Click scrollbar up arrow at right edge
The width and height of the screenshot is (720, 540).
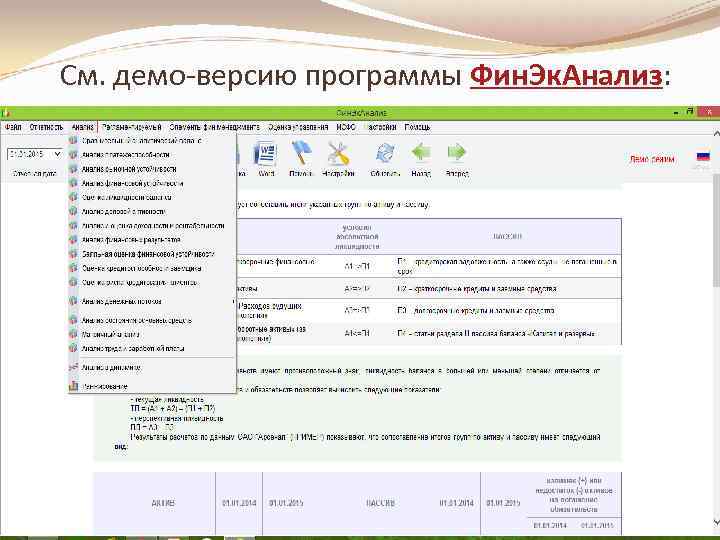pos(716,134)
